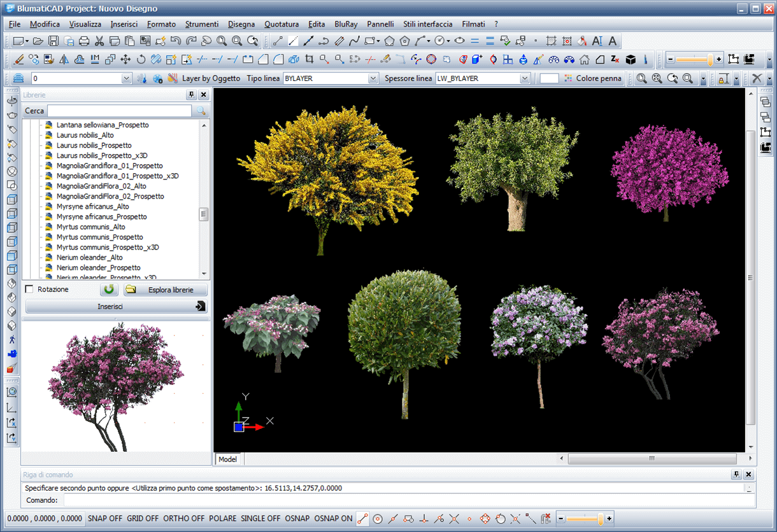
Task: Click the Esplora librerie button
Action: coord(166,290)
